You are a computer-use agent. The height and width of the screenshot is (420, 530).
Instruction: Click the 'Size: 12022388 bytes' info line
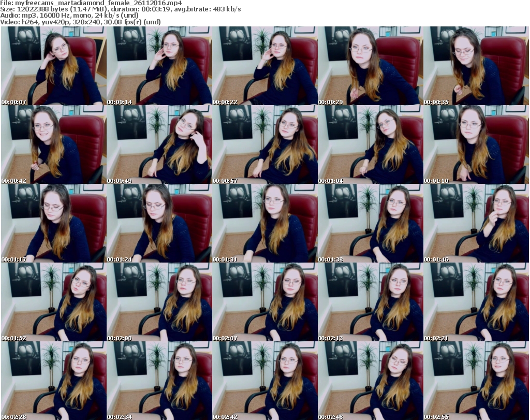point(120,9)
